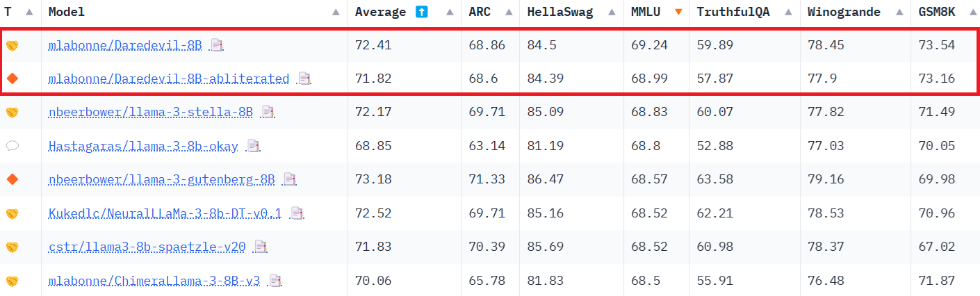The image size is (980, 296).
Task: Open the mlabonne/Daredevil-8B model link
Action: [125, 45]
